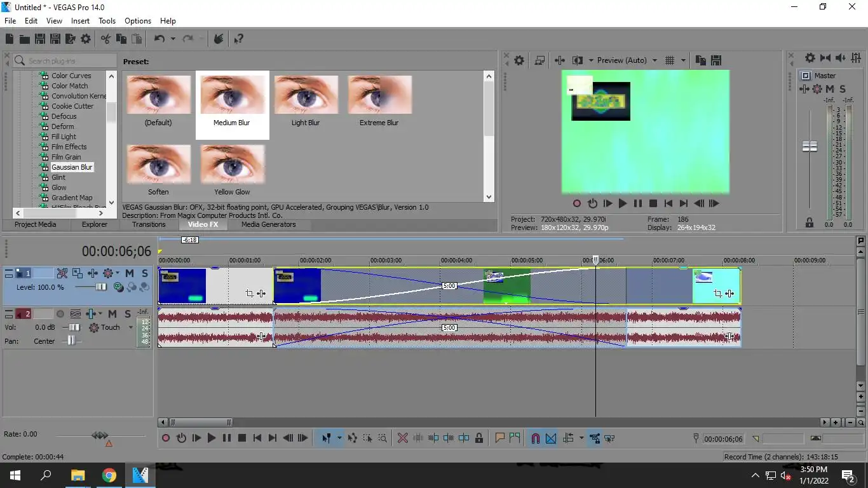The image size is (868, 488).
Task: Open track motion on video track 1
Action: coord(78,273)
